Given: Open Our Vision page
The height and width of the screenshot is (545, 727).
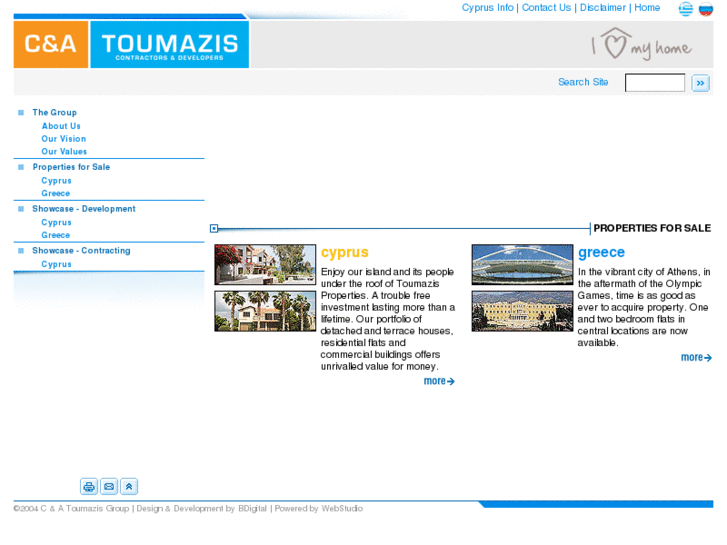Looking at the screenshot, I should coord(64,139).
